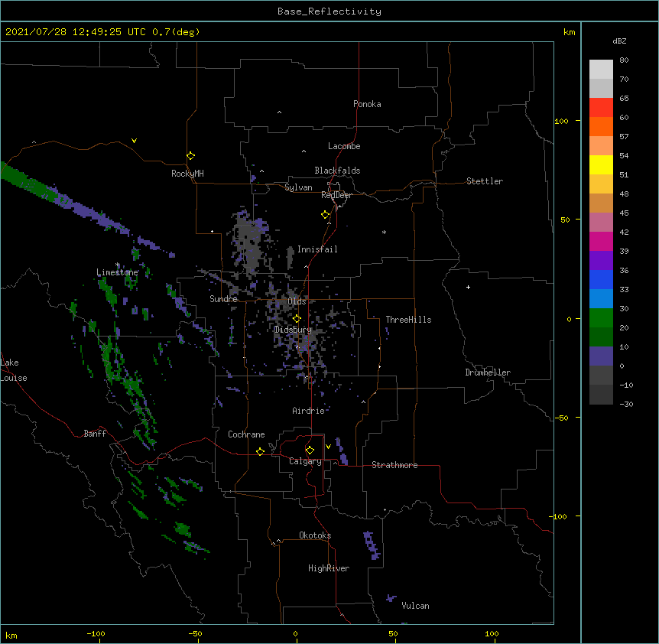Click the Limestone label

tap(117, 272)
